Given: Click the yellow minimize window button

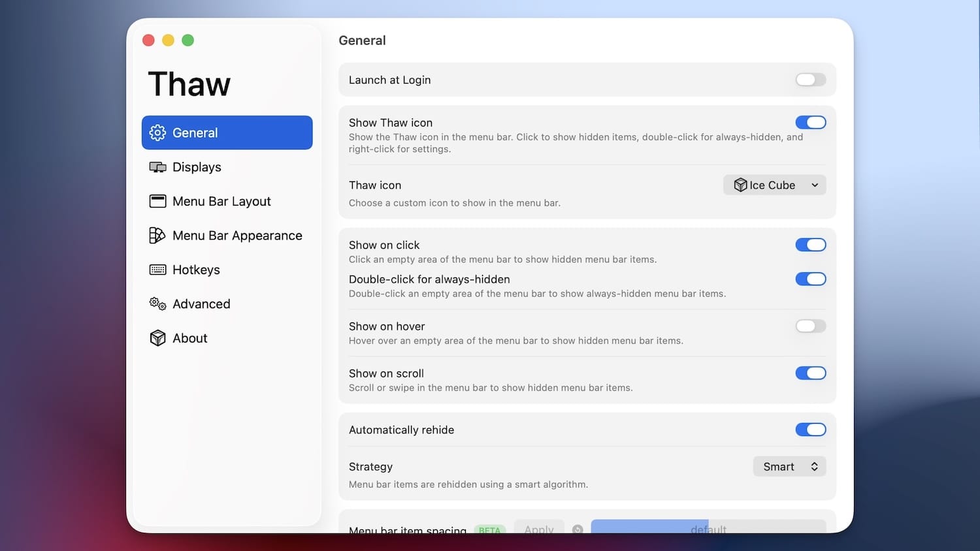Looking at the screenshot, I should 168,40.
